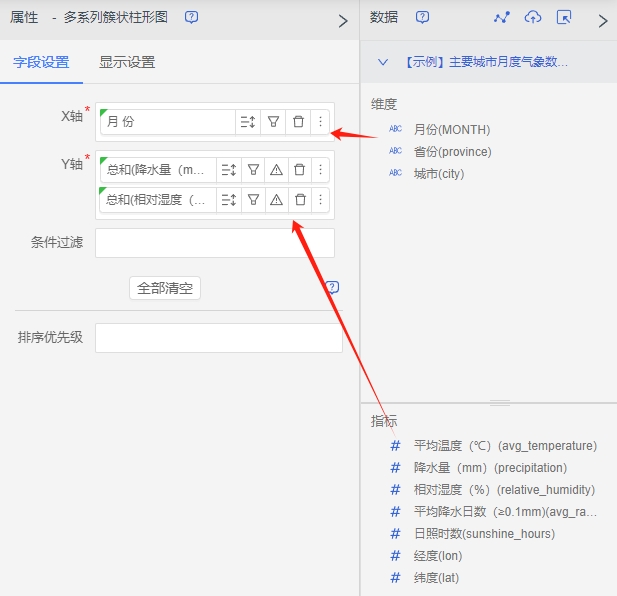This screenshot has width=617, height=596.
Task: Click the 全部清空 button
Action: pyautogui.click(x=165, y=288)
